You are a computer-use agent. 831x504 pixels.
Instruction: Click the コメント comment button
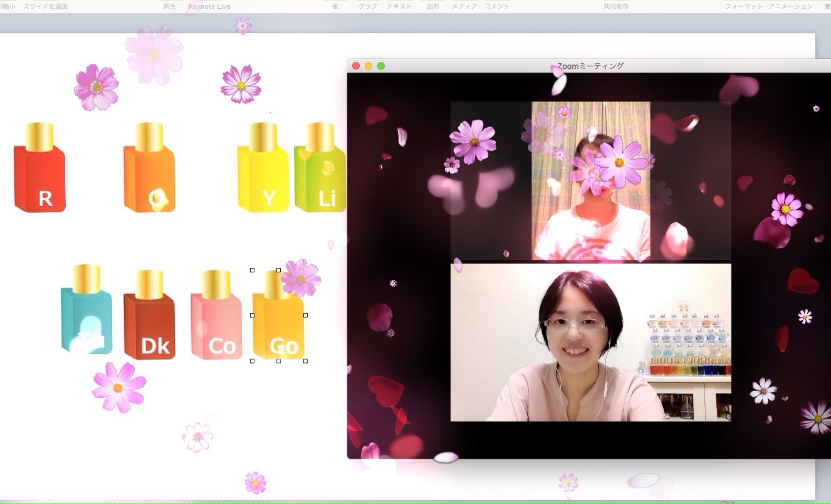point(497,6)
